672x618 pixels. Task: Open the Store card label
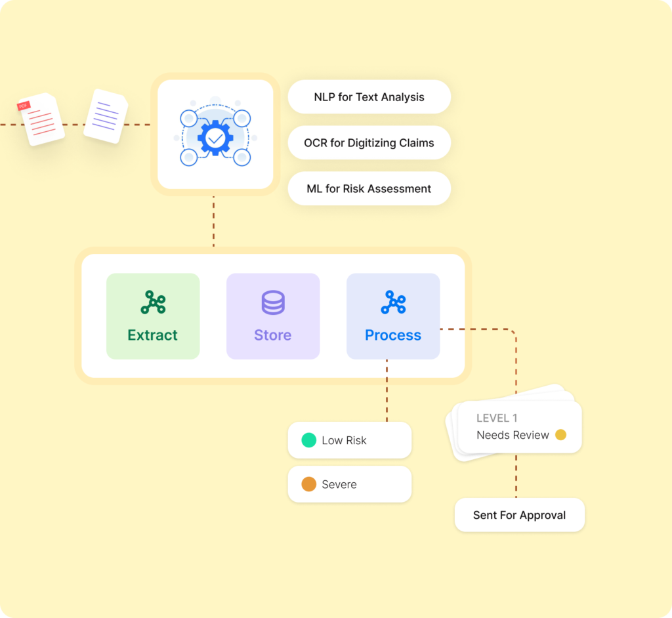click(x=272, y=335)
